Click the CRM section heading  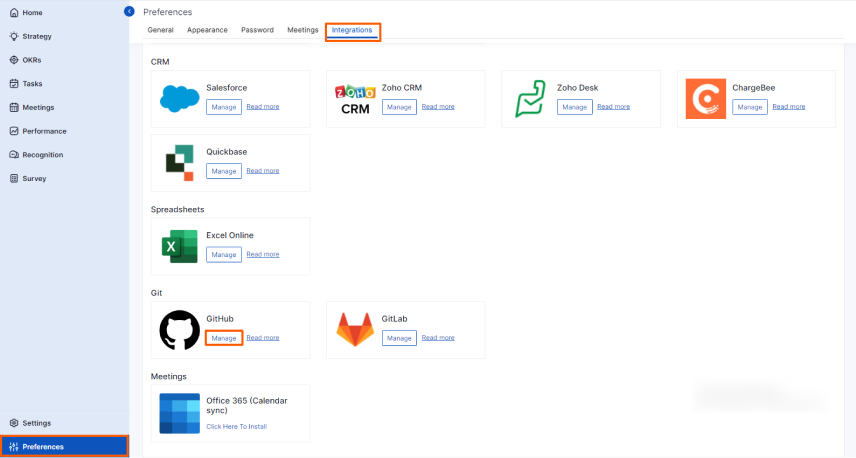(160, 62)
